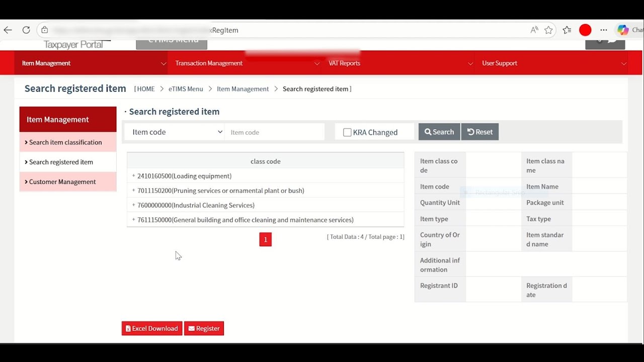Viewport: 644px width, 362px height.
Task: Click the Reset button
Action: pos(480,132)
